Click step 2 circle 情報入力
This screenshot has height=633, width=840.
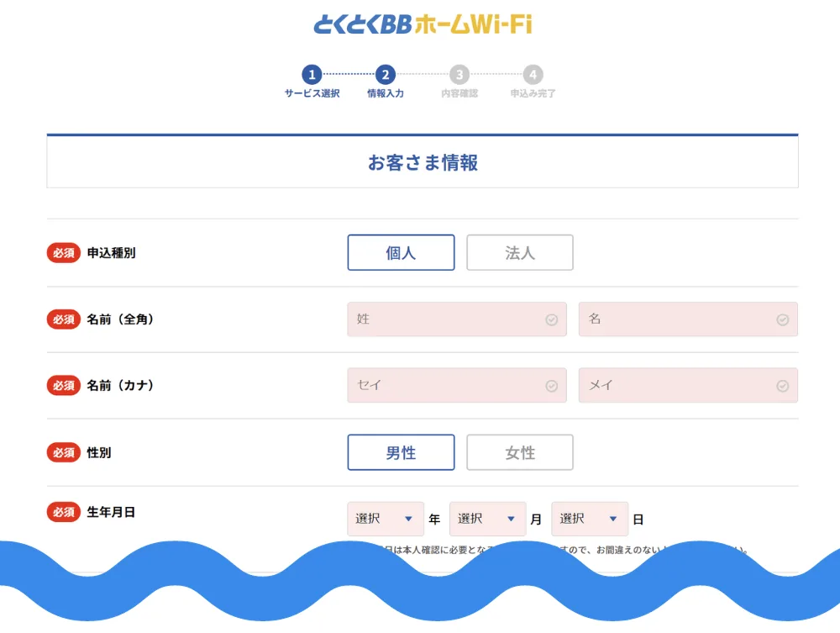386,75
